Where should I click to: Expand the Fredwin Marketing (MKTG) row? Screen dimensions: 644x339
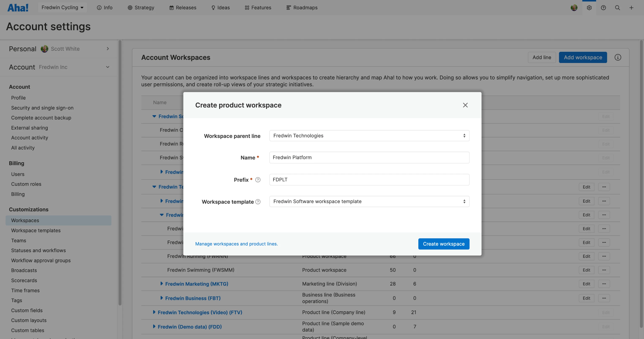click(x=161, y=283)
